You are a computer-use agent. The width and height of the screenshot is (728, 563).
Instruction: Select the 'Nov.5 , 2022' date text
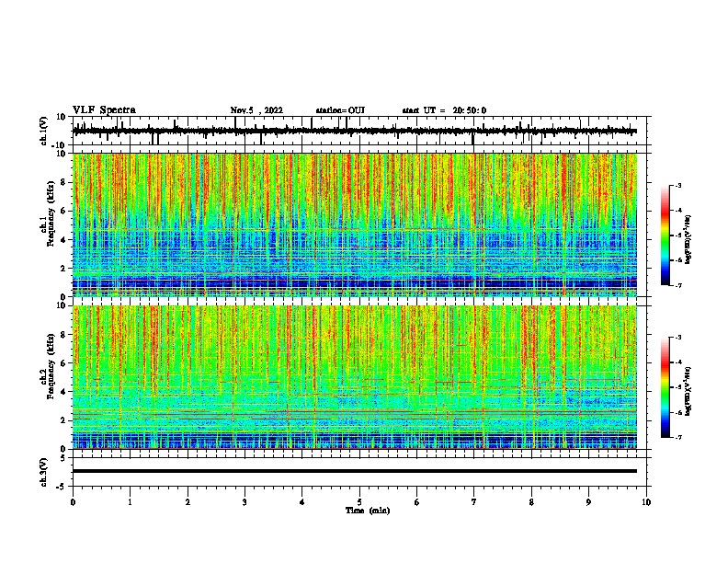[x=256, y=110]
